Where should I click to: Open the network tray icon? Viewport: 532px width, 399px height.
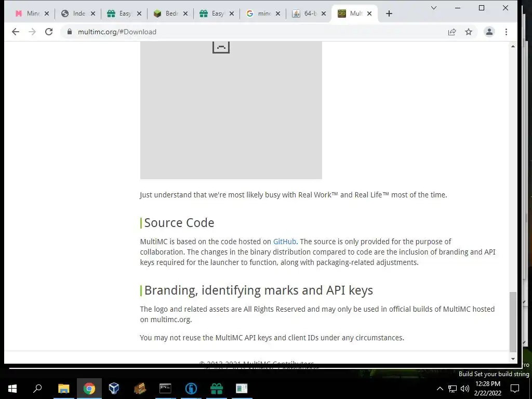coord(453,389)
